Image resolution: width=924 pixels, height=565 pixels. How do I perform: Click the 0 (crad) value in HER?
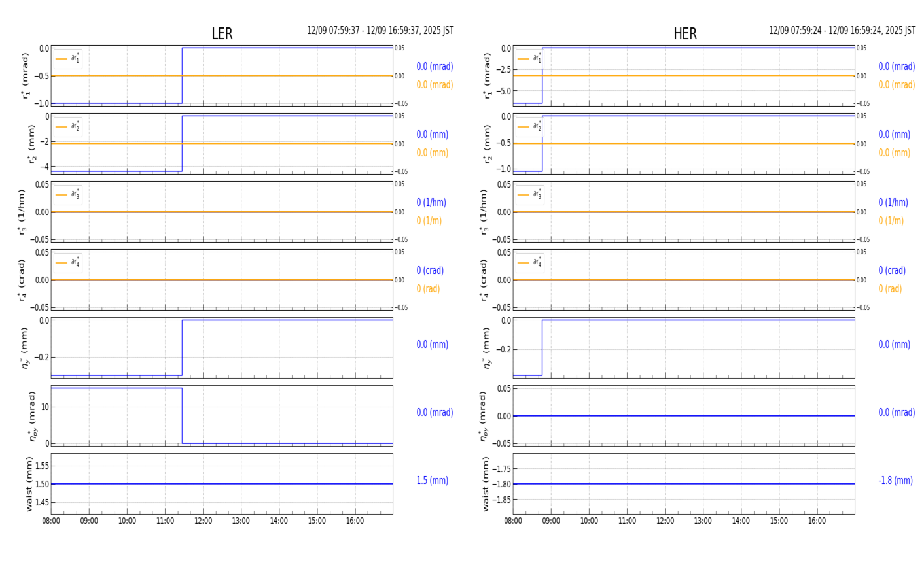pos(892,271)
